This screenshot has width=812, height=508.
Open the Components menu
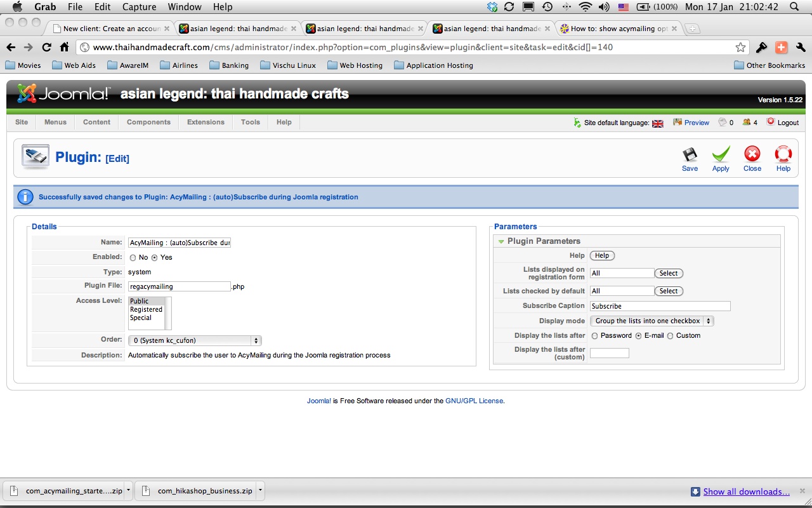148,123
